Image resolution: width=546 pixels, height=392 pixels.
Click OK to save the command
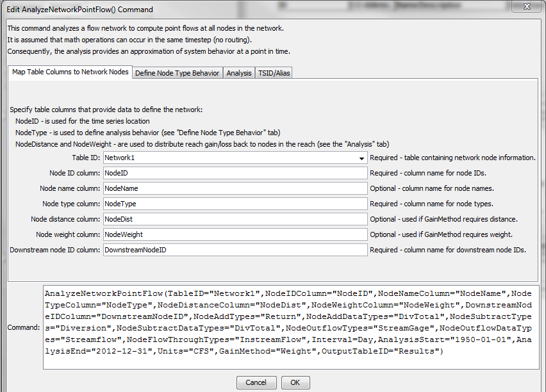(x=295, y=382)
